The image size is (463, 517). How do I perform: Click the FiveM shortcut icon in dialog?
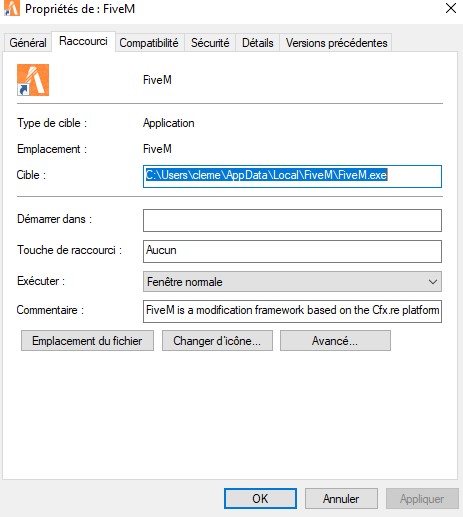point(33,80)
